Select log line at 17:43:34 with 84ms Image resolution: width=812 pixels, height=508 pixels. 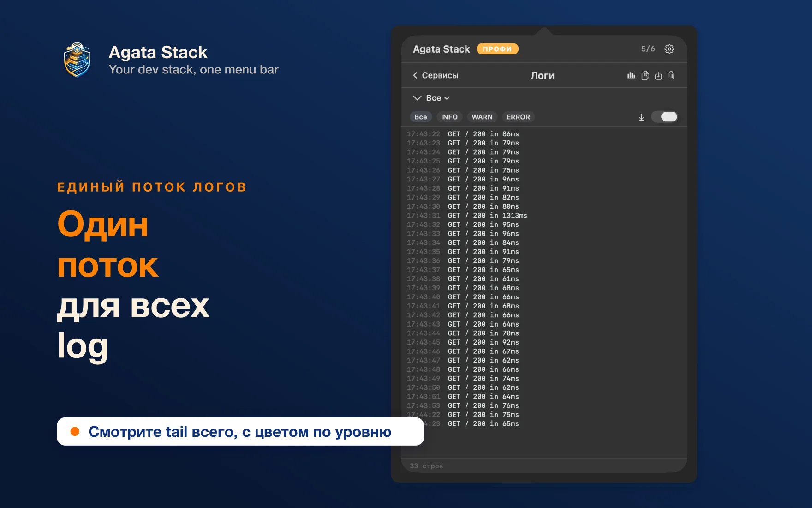click(463, 242)
